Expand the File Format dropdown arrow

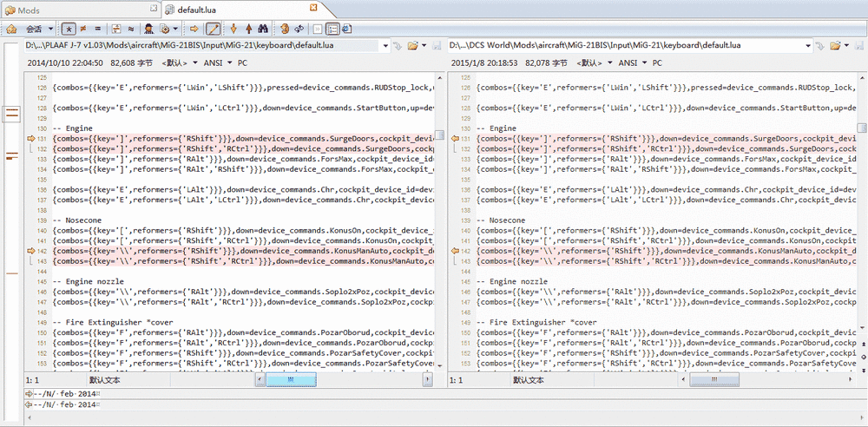pyautogui.click(x=175, y=29)
